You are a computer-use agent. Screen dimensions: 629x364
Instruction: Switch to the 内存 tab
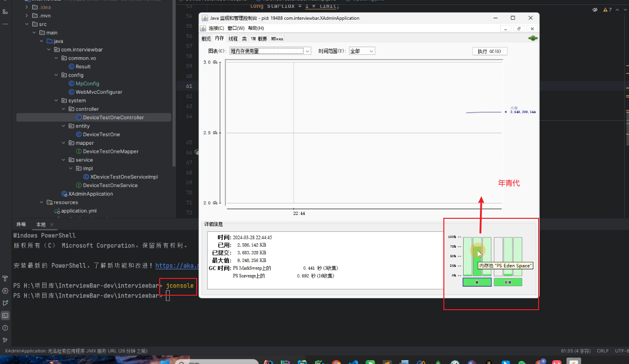(x=219, y=38)
